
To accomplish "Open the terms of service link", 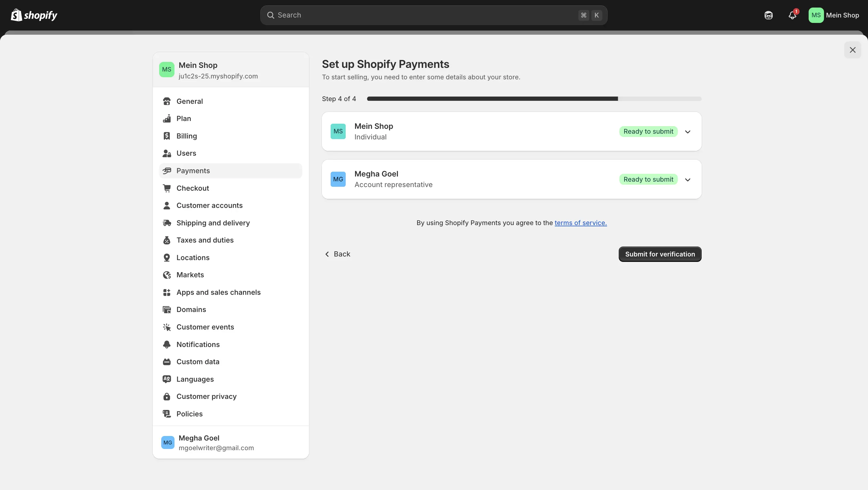I will click(580, 223).
